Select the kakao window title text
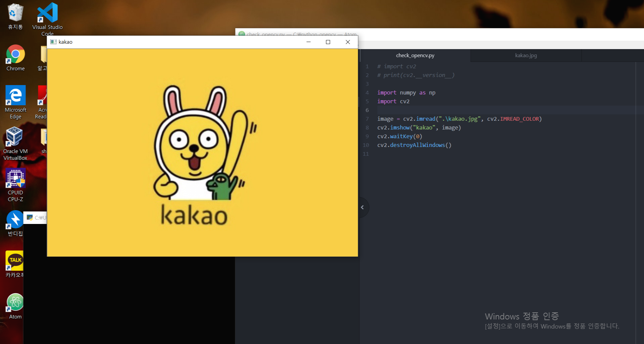644x344 pixels. (x=66, y=42)
